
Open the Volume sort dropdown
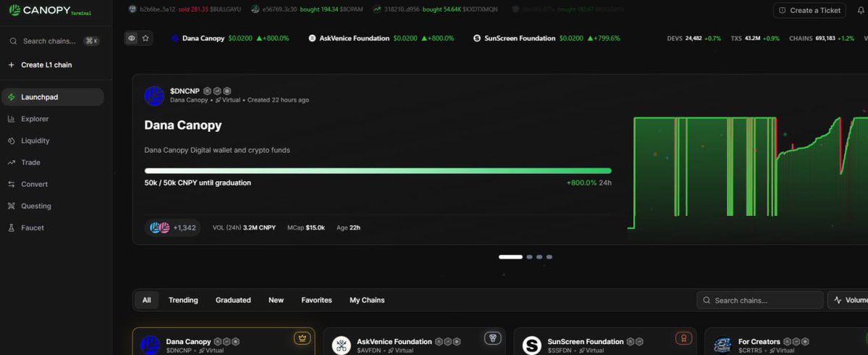click(x=848, y=300)
